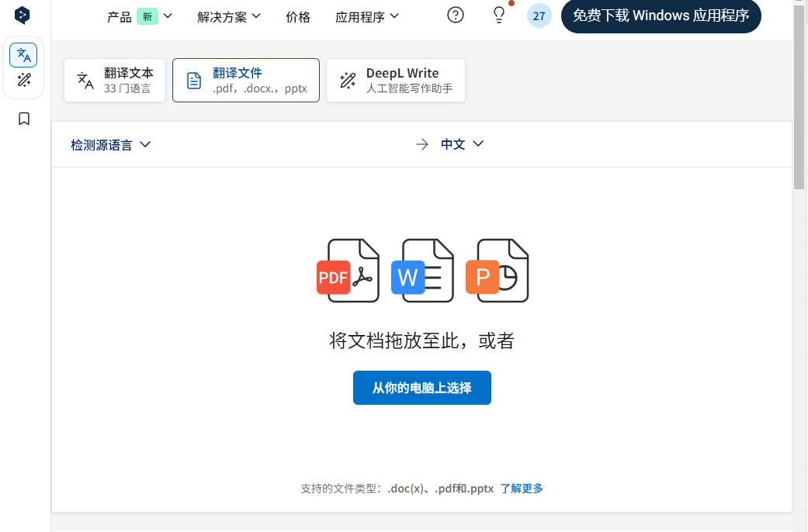
Task: Open the 中文 target language dropdown
Action: [x=463, y=144]
